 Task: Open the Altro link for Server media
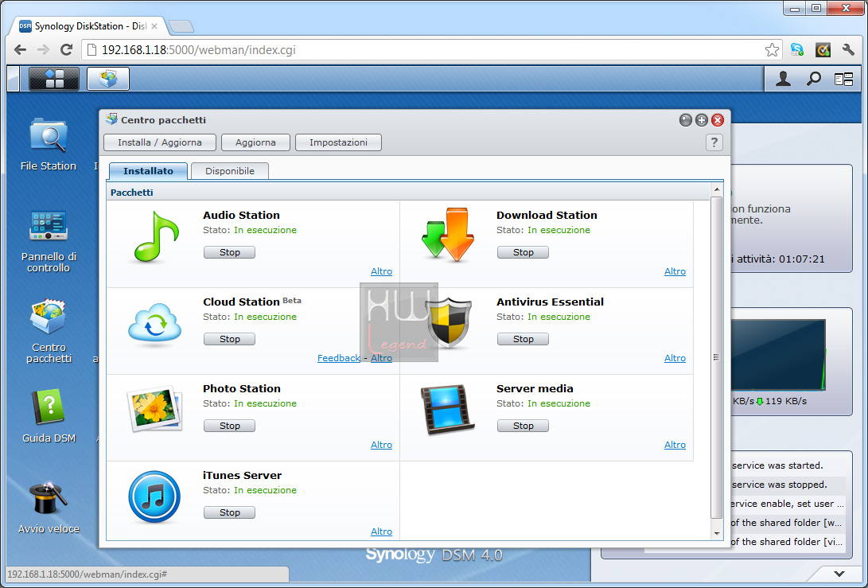(x=675, y=445)
